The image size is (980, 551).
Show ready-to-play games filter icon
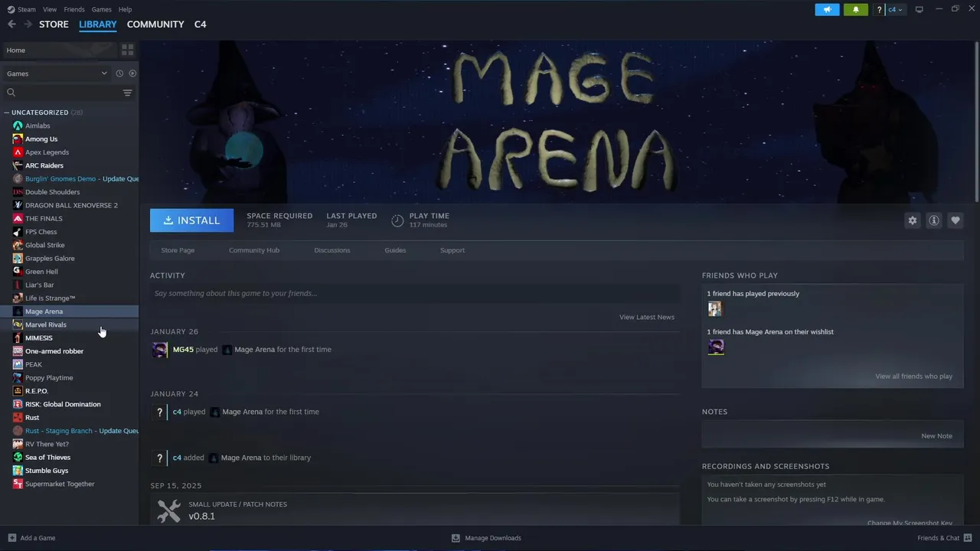(132, 73)
